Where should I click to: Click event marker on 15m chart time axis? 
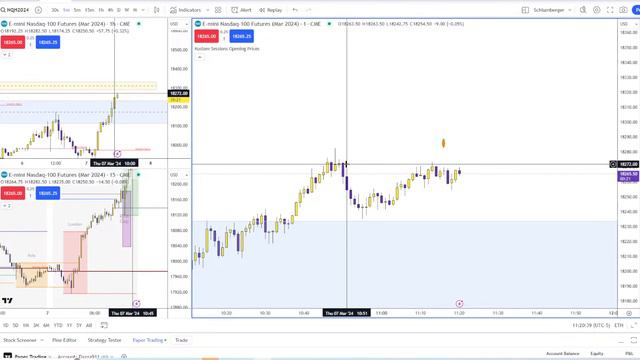[136, 303]
